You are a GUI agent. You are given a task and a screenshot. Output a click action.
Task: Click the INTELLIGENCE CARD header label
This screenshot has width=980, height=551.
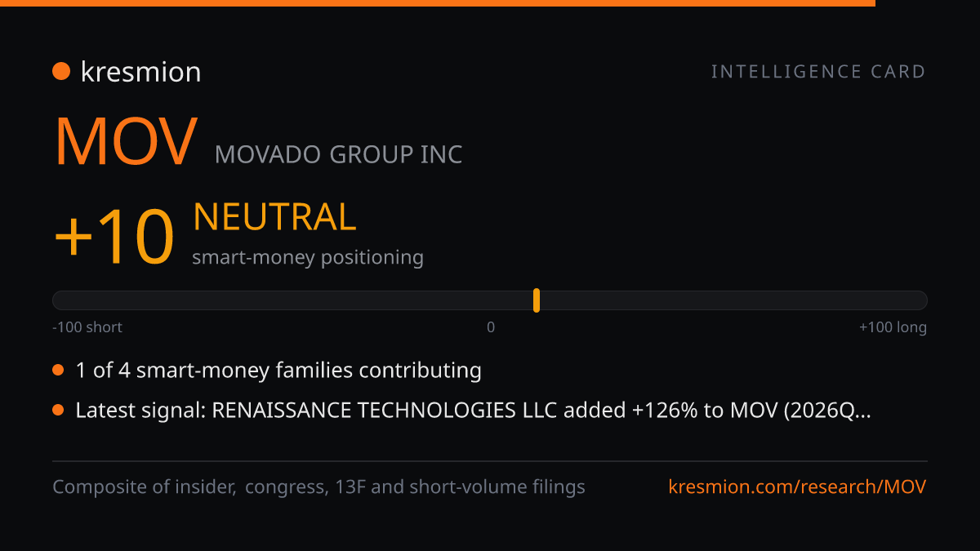tap(818, 72)
